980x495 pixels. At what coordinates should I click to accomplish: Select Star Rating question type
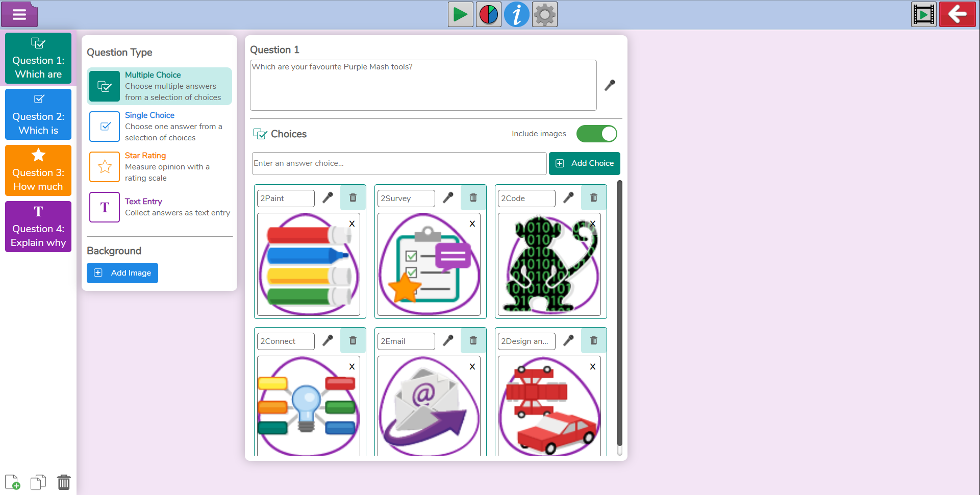[x=159, y=166]
